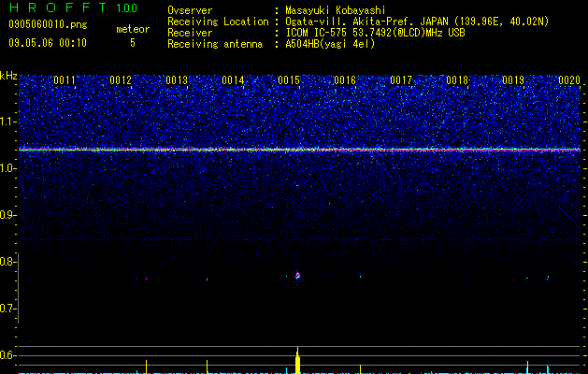Click the tallest yellow peak in level graph
The height and width of the screenshot is (374, 588).
(x=298, y=360)
